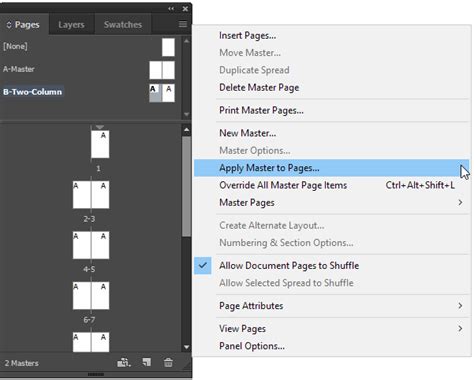Viewport: 474px width, 380px height.
Task: Click the Edit page size icon
Action: tap(124, 362)
